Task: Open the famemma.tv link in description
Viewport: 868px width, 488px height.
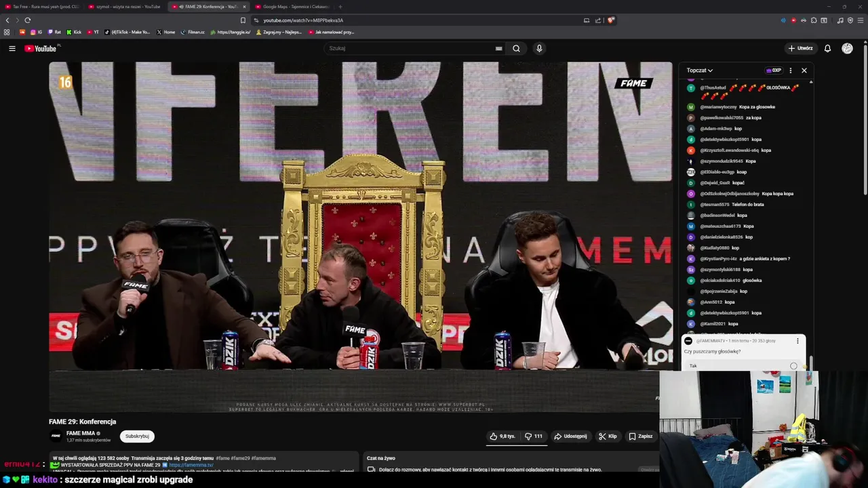Action: [191, 465]
